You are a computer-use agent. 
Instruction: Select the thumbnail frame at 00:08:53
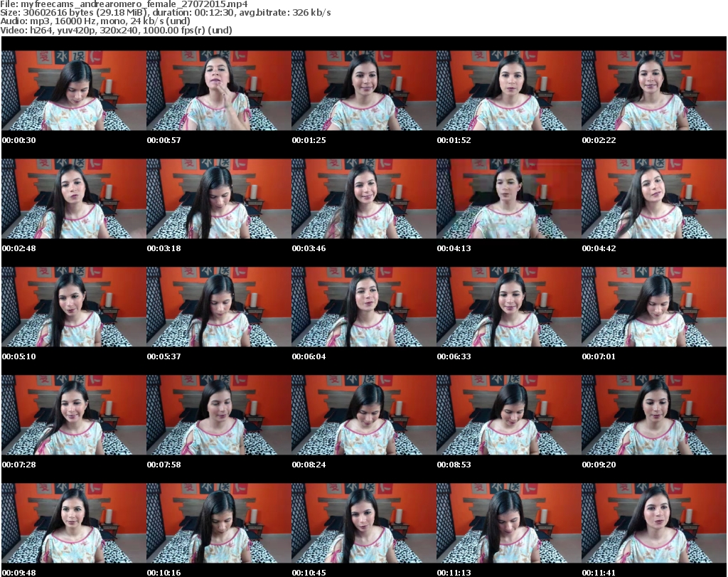point(509,415)
